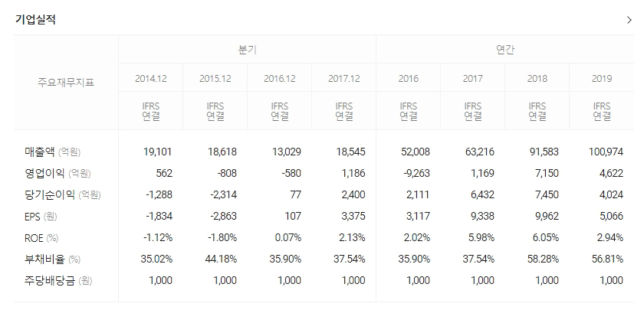Click the 기업실적 section heading

tap(36, 19)
